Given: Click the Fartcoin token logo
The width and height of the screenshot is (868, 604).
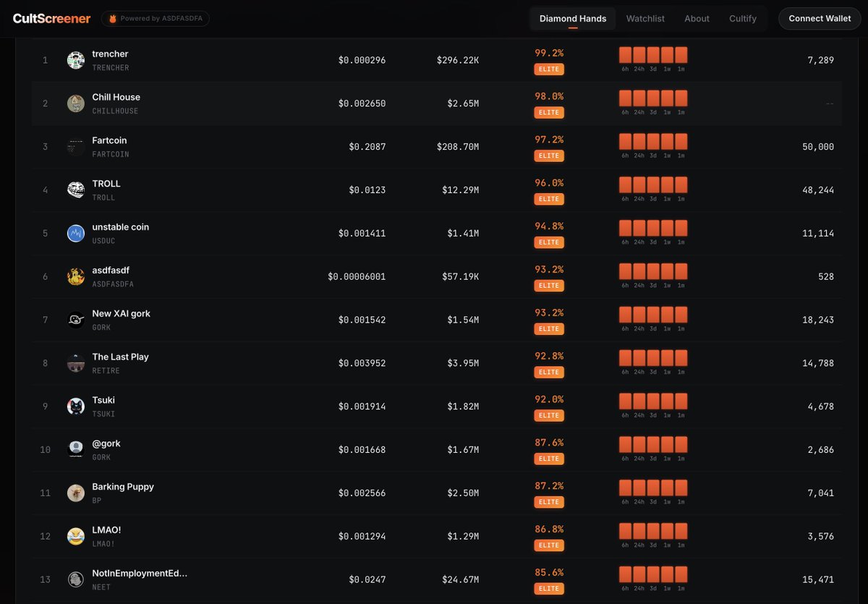Looking at the screenshot, I should click(x=75, y=146).
